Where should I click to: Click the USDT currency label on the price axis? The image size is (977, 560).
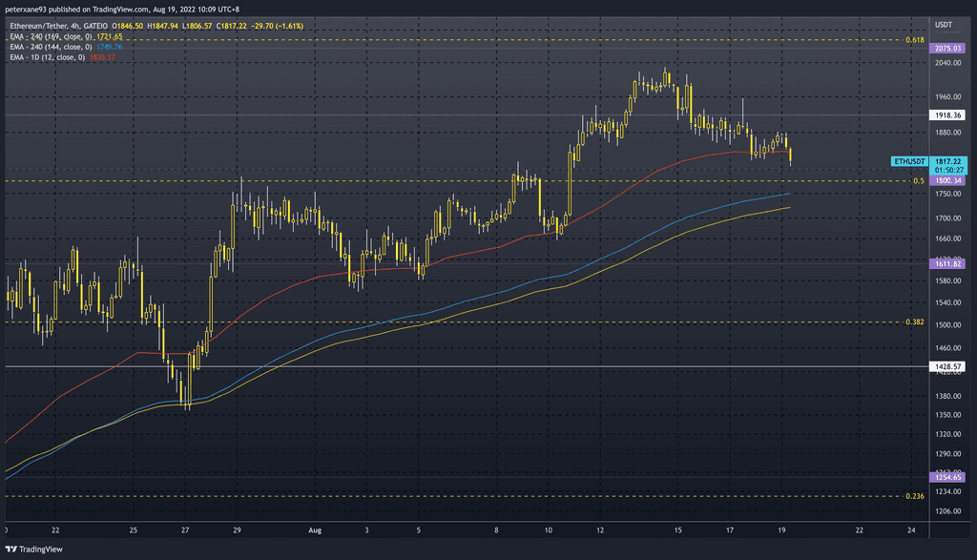click(944, 25)
